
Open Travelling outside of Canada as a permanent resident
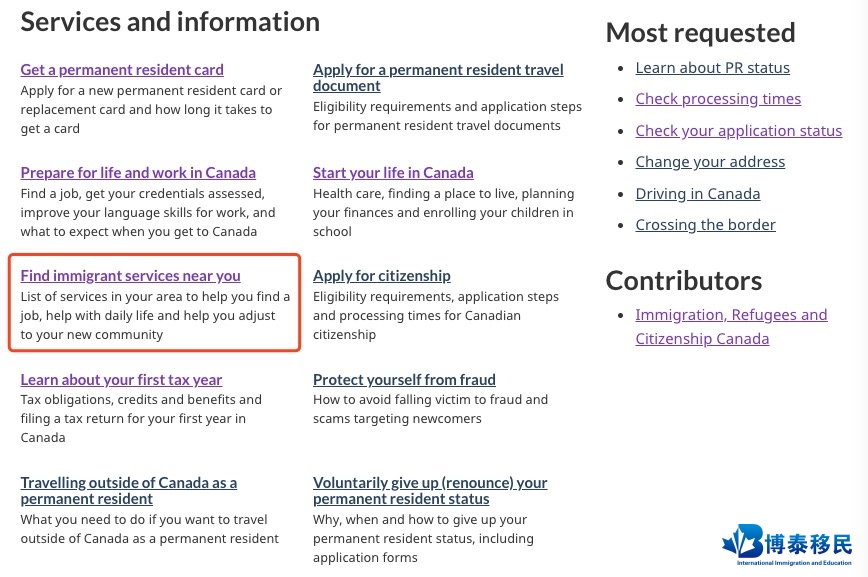point(128,491)
